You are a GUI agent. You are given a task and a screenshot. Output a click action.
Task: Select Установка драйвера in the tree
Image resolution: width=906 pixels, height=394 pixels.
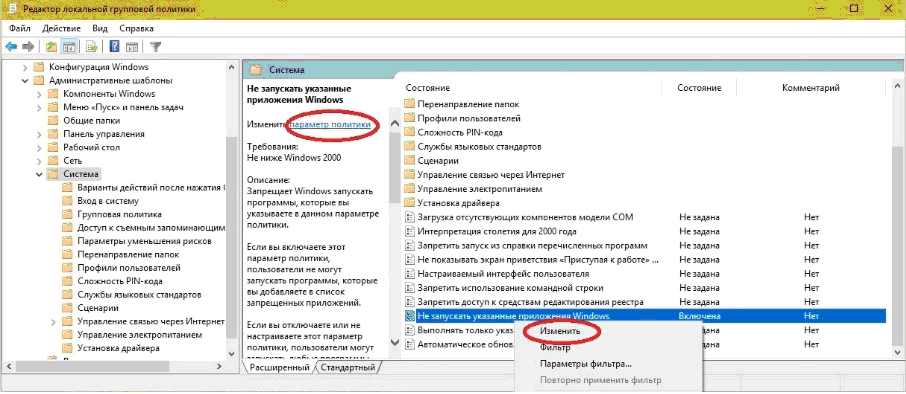[118, 348]
